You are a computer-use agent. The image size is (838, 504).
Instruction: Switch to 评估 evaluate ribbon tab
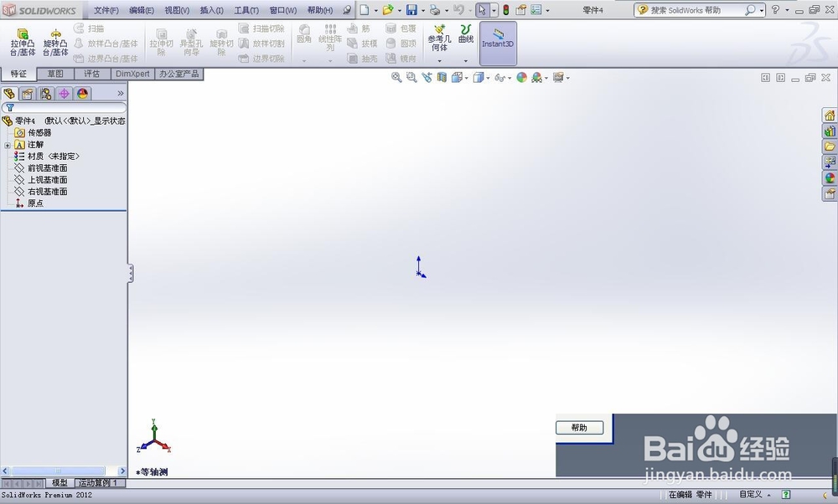(92, 74)
